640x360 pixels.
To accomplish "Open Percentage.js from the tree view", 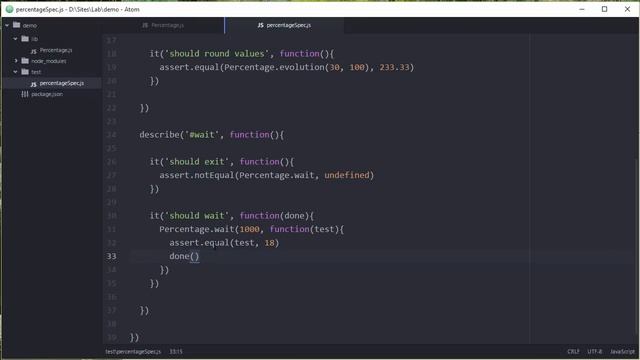I will (56, 50).
